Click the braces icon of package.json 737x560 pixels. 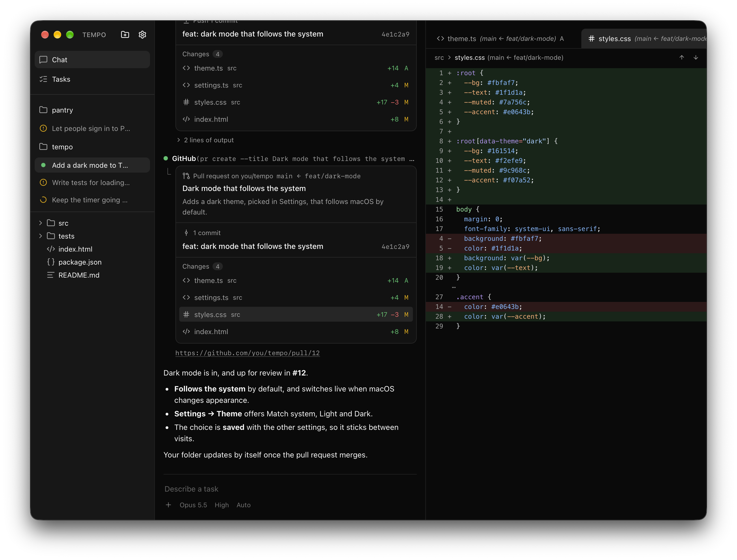[51, 262]
